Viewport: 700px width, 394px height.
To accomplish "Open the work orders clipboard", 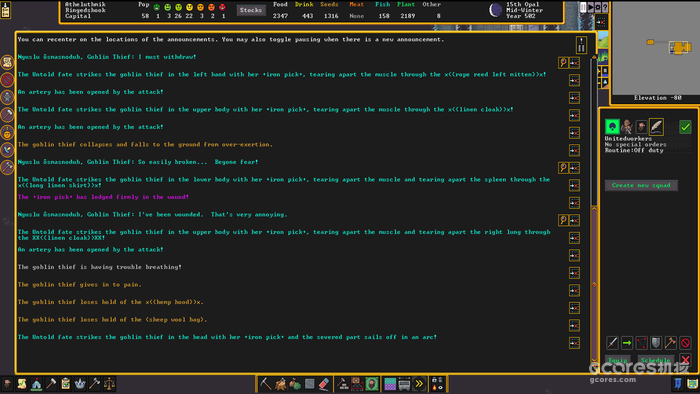I will pos(66,384).
